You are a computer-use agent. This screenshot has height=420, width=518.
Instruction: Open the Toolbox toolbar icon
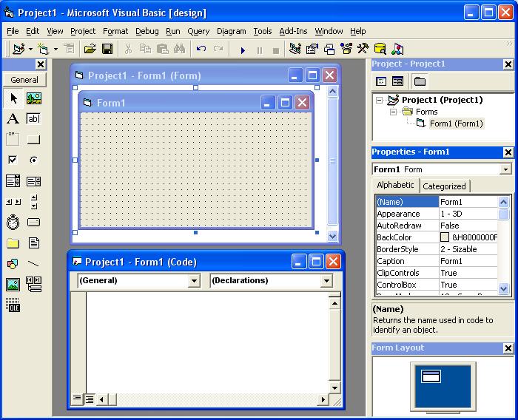363,50
